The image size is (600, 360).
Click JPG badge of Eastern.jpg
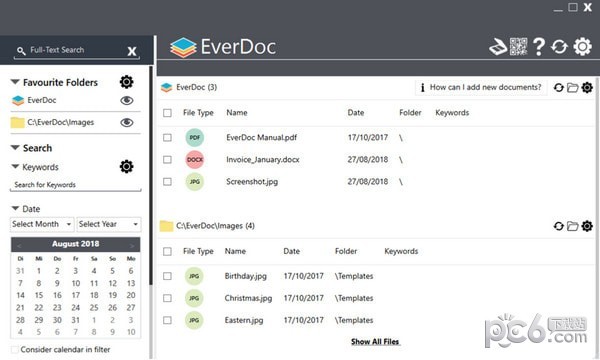(194, 320)
